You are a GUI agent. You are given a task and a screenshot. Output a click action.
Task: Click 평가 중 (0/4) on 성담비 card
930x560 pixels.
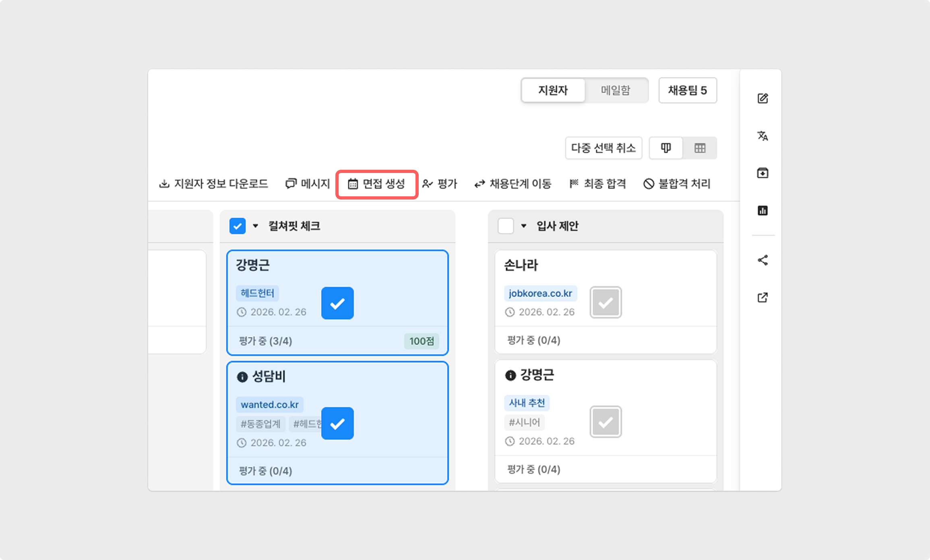click(x=266, y=471)
